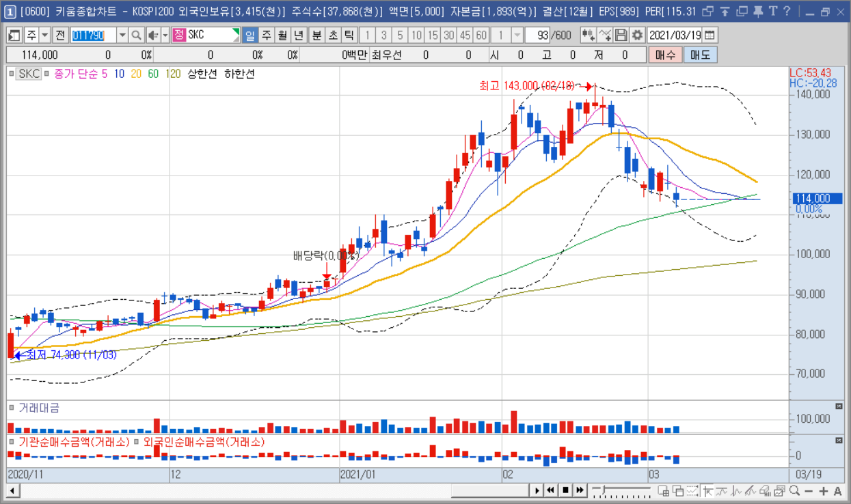Click the SKC stock name field
Screen dimensions: 851x504
point(213,35)
